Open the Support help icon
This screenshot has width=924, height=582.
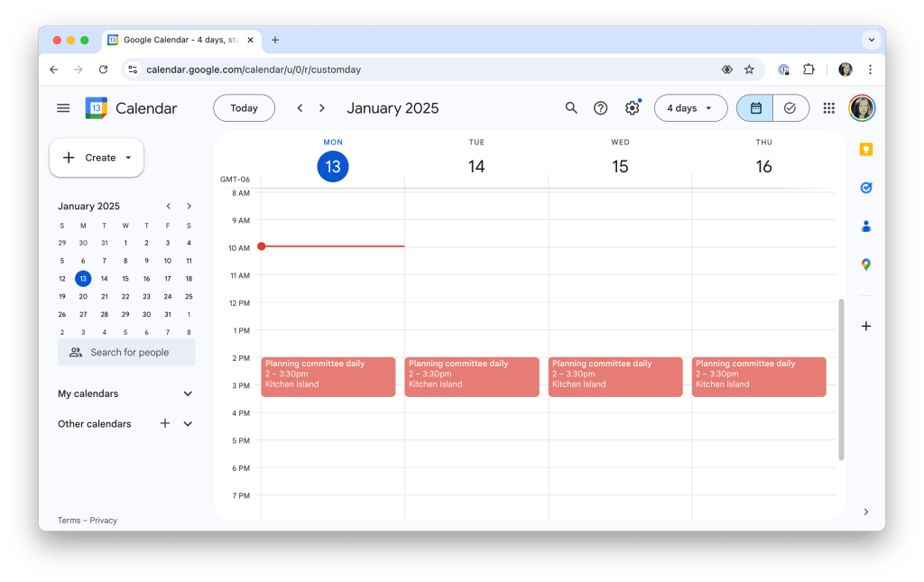(x=600, y=108)
